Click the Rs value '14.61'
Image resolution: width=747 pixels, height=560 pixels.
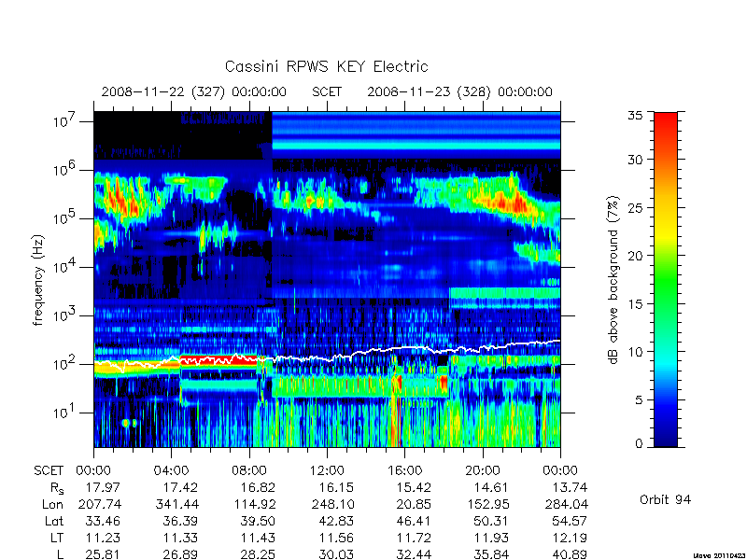(491, 487)
